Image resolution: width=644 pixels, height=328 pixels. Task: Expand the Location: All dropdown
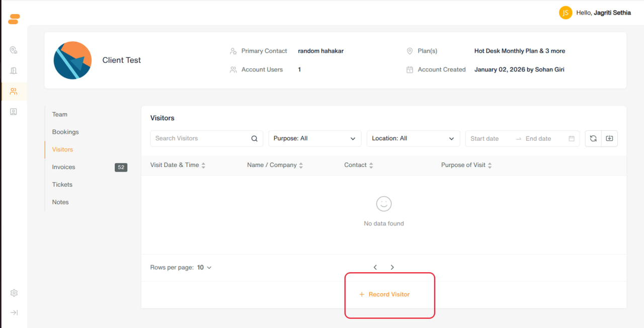click(414, 138)
